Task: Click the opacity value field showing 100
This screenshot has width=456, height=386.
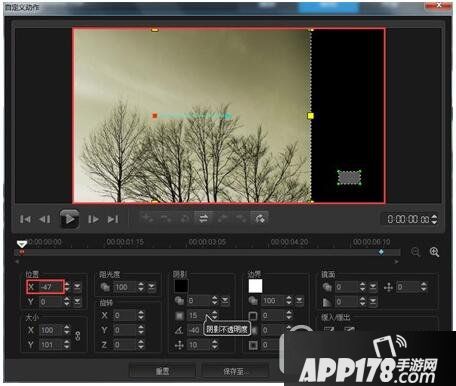Action: pos(125,287)
